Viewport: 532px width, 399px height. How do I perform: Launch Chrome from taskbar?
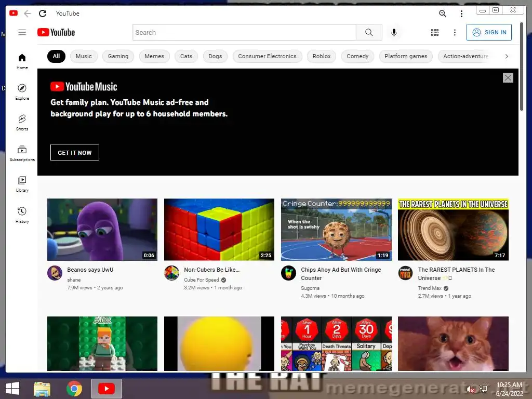(x=74, y=389)
